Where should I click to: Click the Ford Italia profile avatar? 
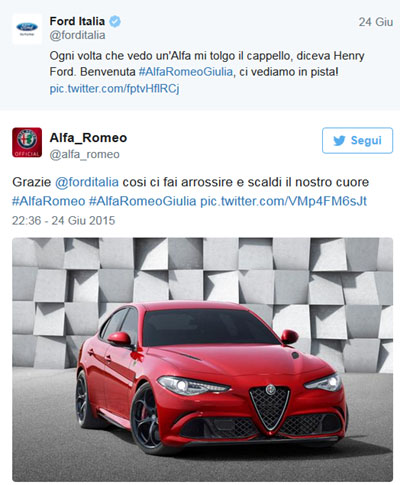(x=27, y=29)
